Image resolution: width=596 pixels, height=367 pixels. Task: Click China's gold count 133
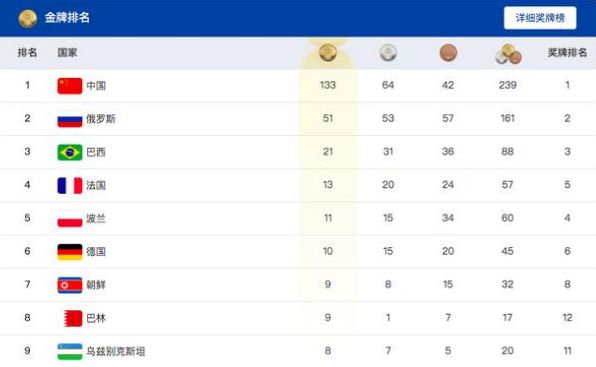[x=328, y=85]
